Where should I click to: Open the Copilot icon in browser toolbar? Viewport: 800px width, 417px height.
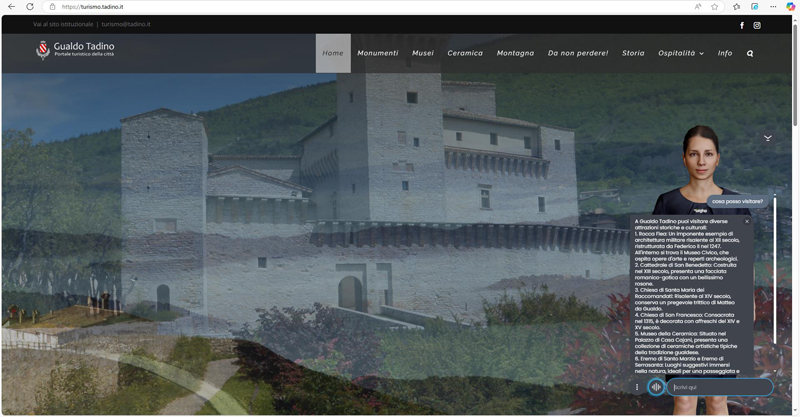click(x=790, y=7)
